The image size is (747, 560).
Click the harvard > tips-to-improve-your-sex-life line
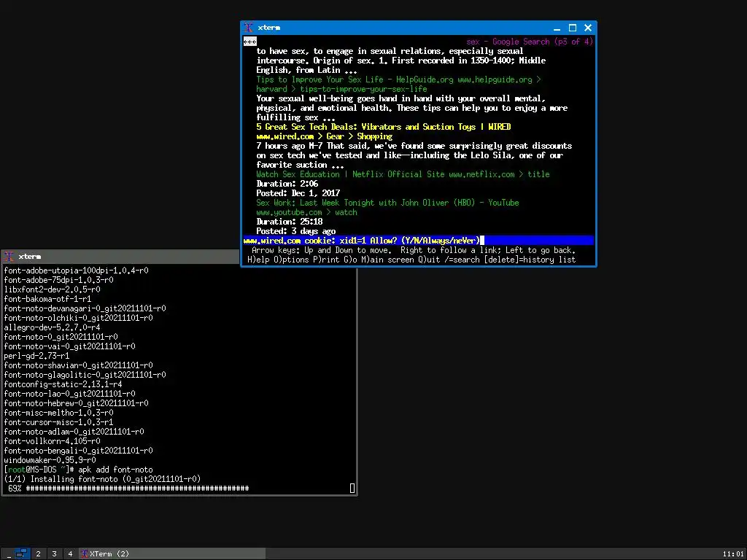[341, 89]
